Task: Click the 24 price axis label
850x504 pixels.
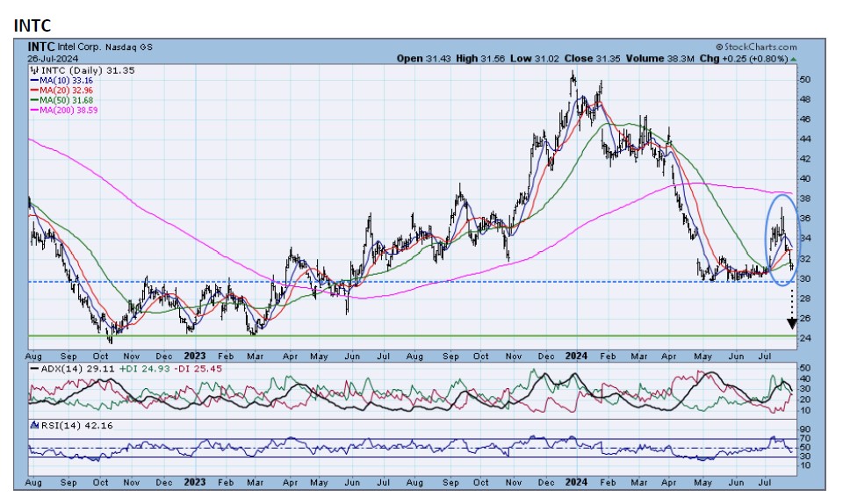Action: pos(805,339)
